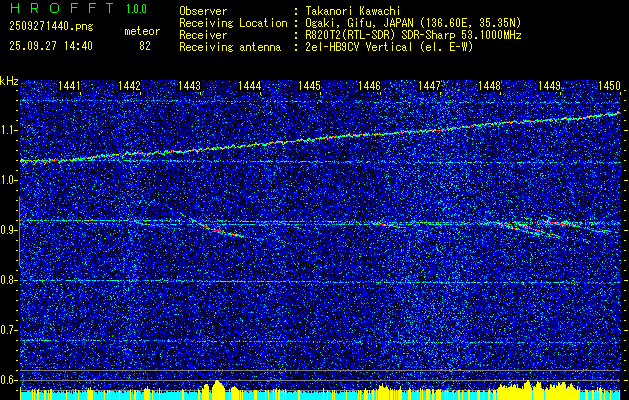
Task: Click the 0.9 frequency axis label
Action: 9,230
